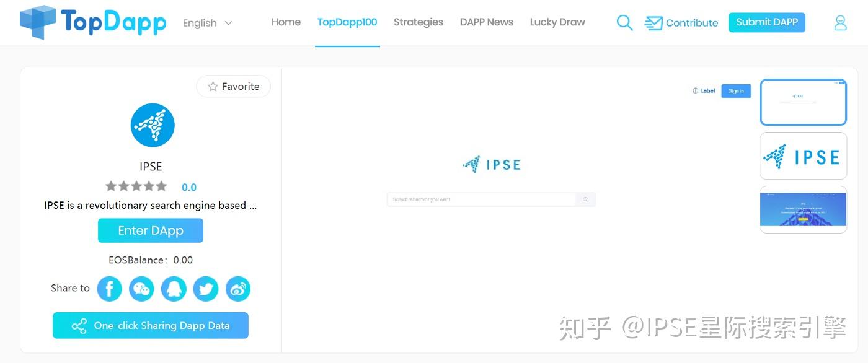Viewport: 868px width, 363px height.
Task: Give IPSE a five-star rating
Action: coord(160,186)
